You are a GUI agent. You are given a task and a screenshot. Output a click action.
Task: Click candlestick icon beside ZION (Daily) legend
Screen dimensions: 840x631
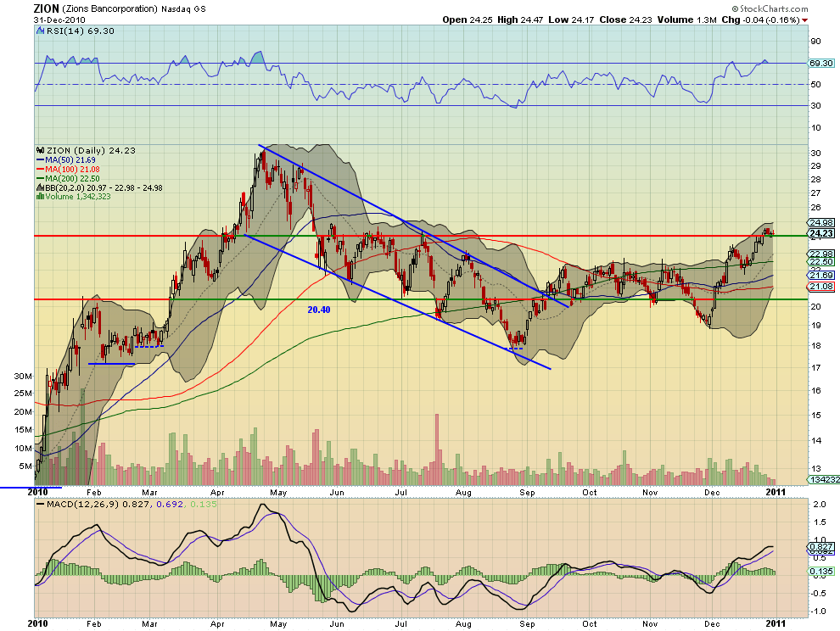pos(40,150)
